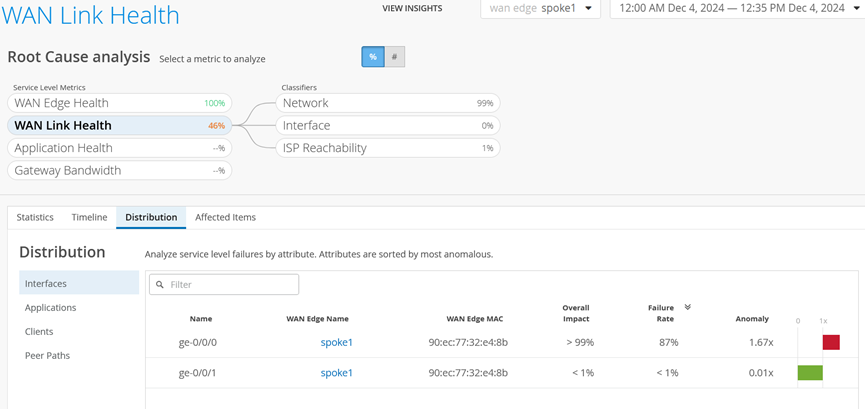Choose the Network classifier
Image resolution: width=865 pixels, height=409 pixels.
[x=388, y=103]
